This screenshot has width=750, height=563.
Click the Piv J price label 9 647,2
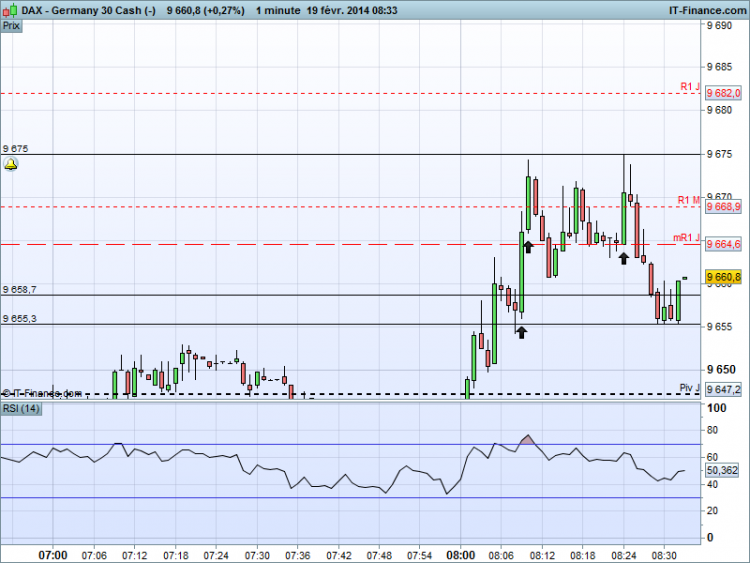point(723,389)
